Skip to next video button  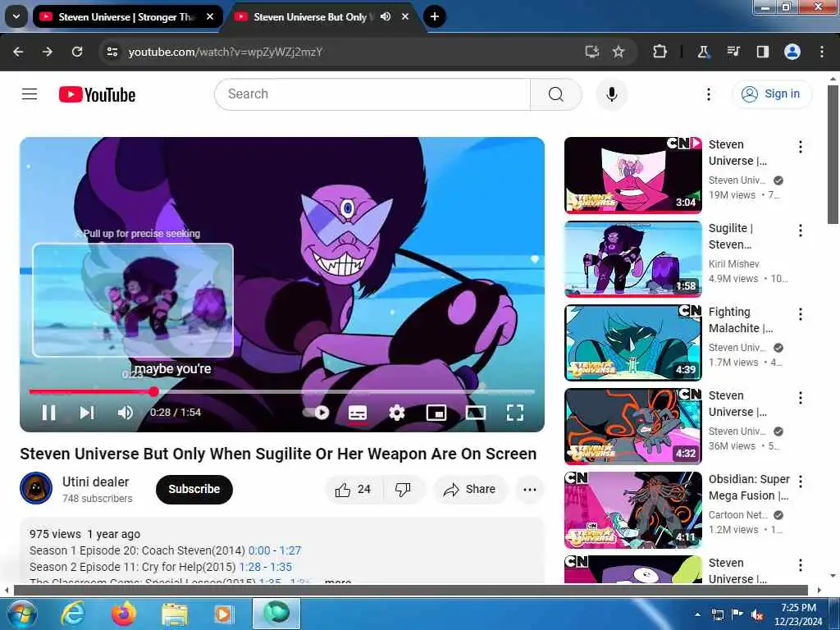point(87,413)
